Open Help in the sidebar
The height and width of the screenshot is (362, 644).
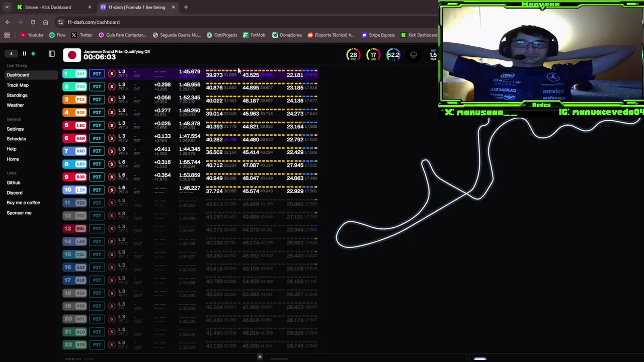click(x=12, y=149)
